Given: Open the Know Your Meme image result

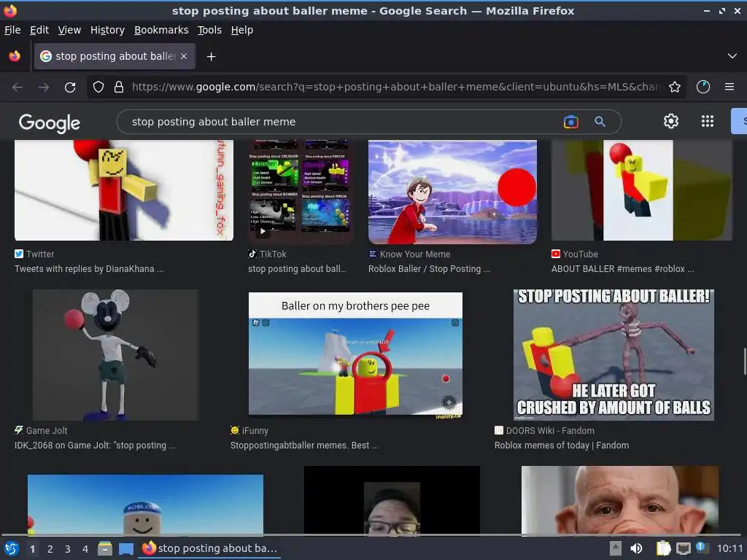Looking at the screenshot, I should point(452,192).
